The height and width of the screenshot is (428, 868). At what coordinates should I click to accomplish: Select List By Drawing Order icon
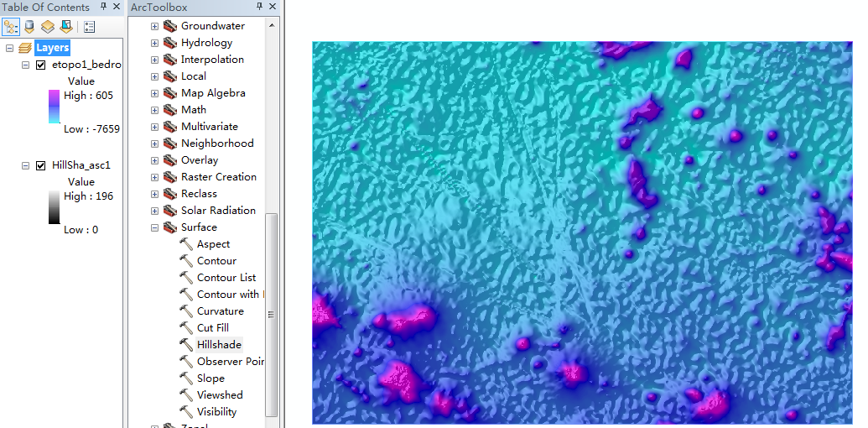coord(11,26)
